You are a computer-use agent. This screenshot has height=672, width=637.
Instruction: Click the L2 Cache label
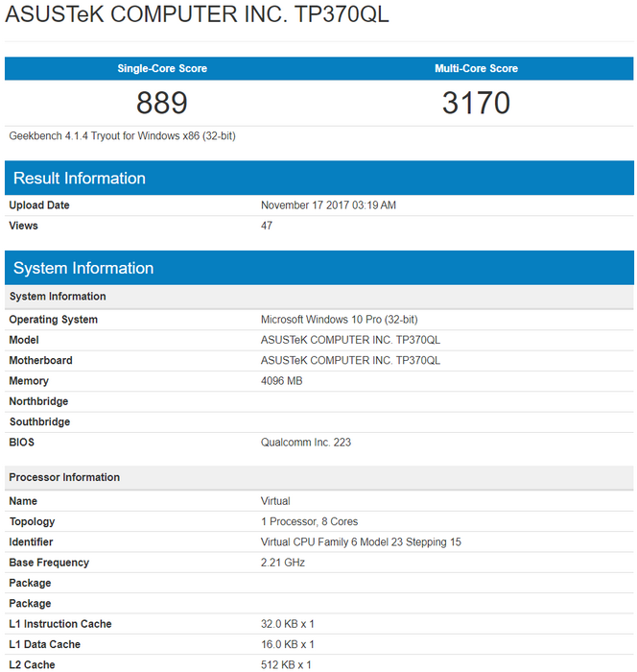pyautogui.click(x=32, y=665)
